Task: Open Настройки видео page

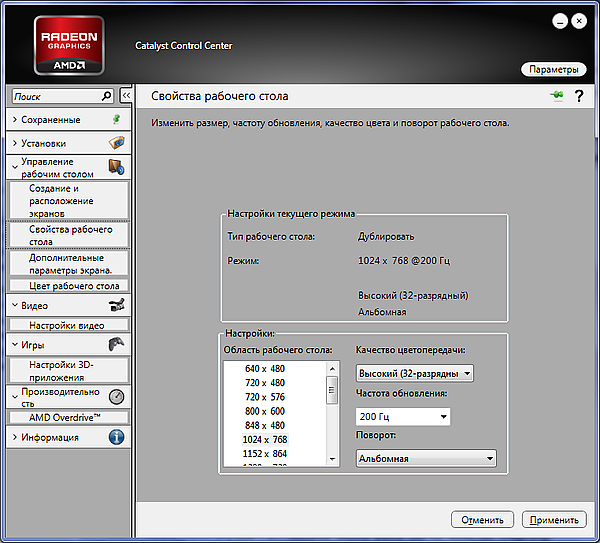Action: coord(69,325)
